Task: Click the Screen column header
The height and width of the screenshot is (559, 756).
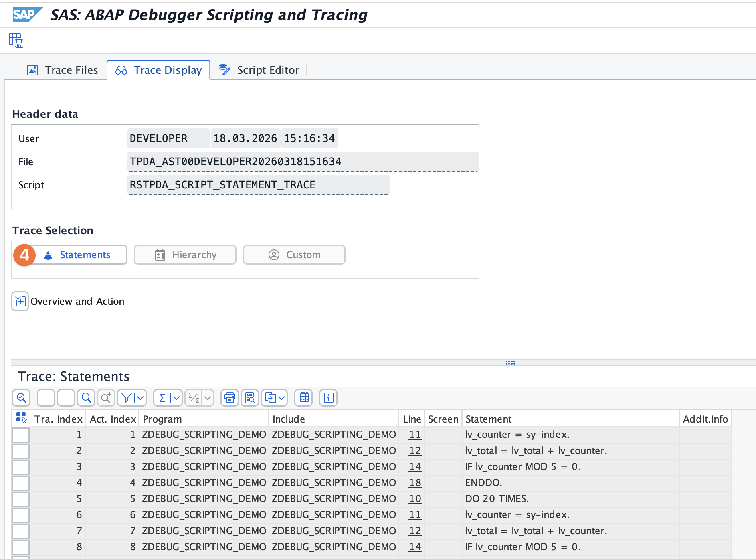Action: (x=443, y=419)
